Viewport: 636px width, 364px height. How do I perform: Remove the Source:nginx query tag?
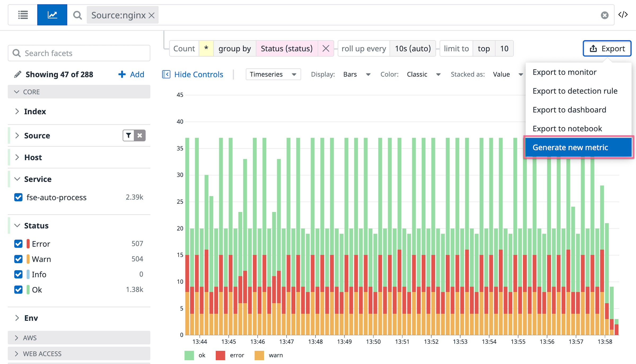(152, 15)
